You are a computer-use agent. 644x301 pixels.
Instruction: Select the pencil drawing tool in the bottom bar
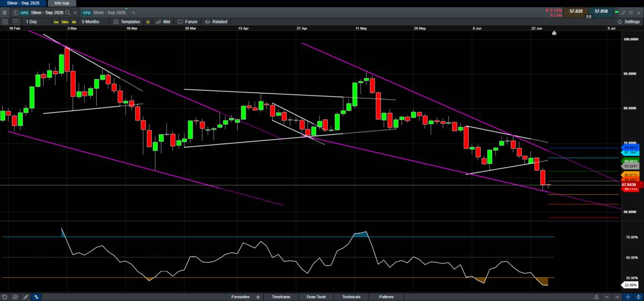click(26, 297)
